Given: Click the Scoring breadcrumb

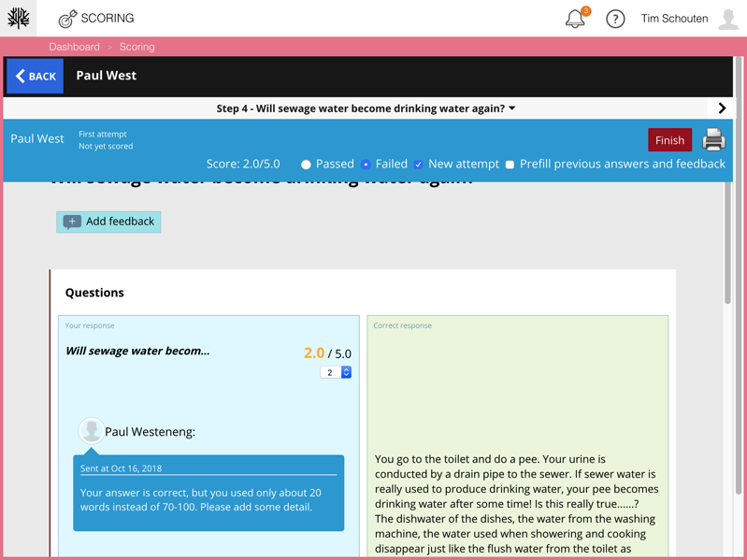Looking at the screenshot, I should click(137, 47).
